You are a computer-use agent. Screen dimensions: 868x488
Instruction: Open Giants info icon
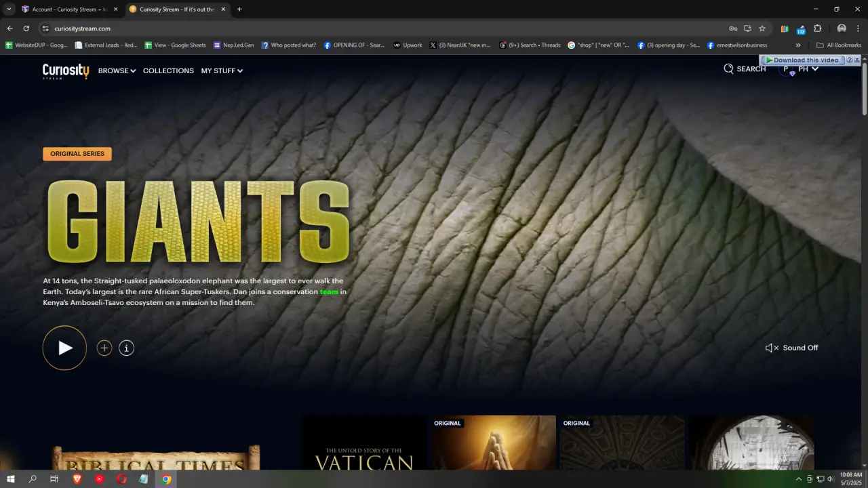tap(126, 348)
